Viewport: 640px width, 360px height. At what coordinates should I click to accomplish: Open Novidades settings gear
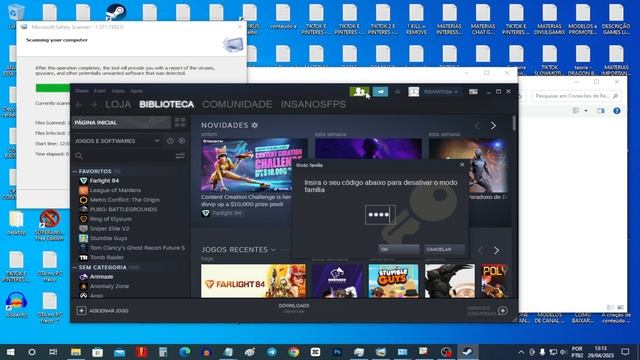click(x=255, y=125)
